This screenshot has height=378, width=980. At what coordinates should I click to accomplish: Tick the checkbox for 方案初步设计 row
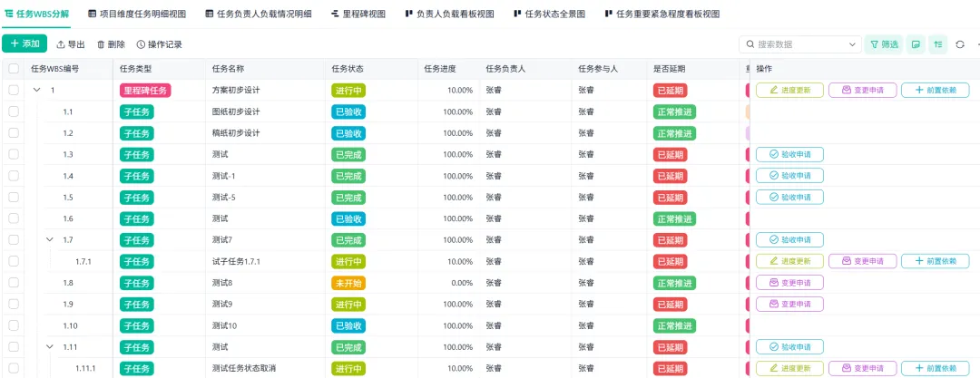pos(14,90)
